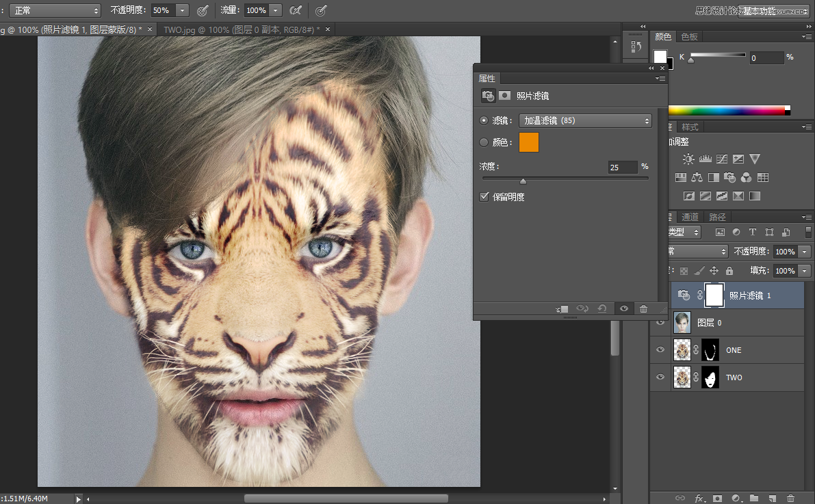815x504 pixels.
Task: Select the Photo Filter 1 layer mask thumbnail
Action: [x=714, y=295]
